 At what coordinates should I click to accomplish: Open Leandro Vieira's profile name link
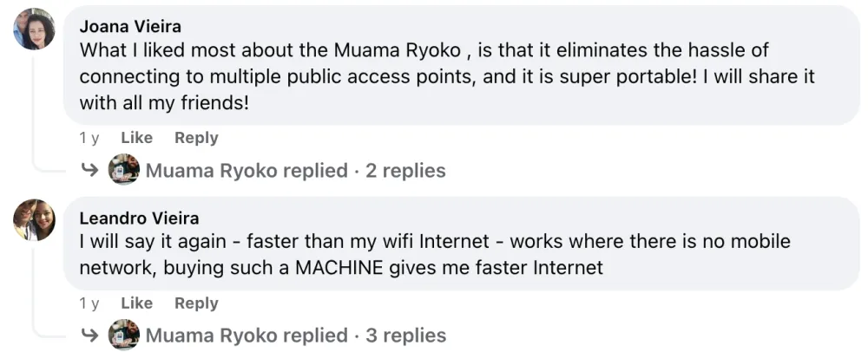point(139,217)
